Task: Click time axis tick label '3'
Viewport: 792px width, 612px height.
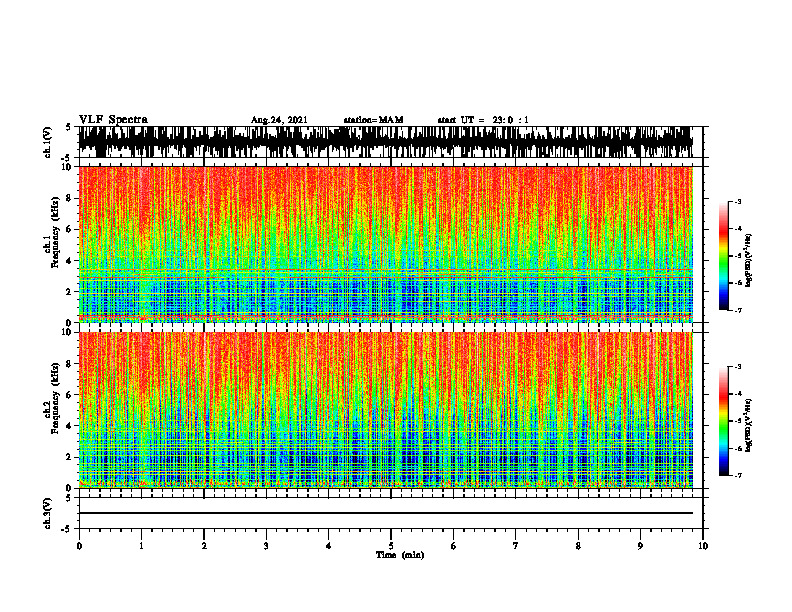Action: coord(266,546)
